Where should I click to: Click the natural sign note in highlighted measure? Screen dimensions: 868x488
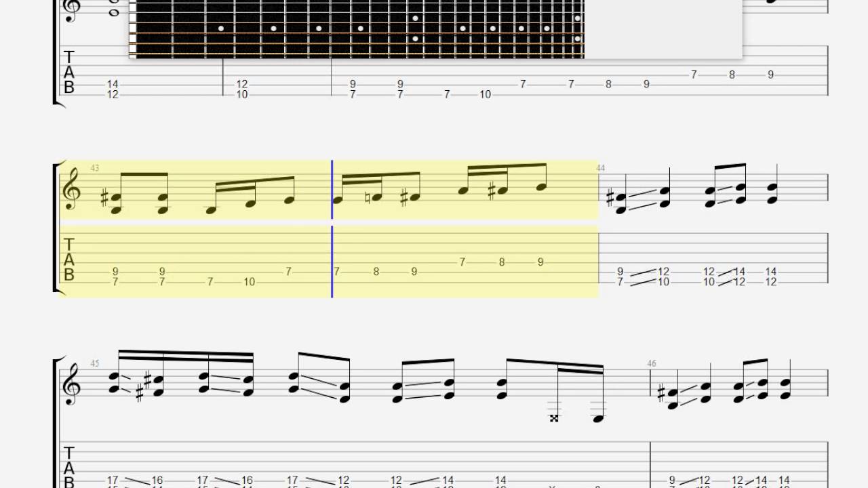click(376, 199)
